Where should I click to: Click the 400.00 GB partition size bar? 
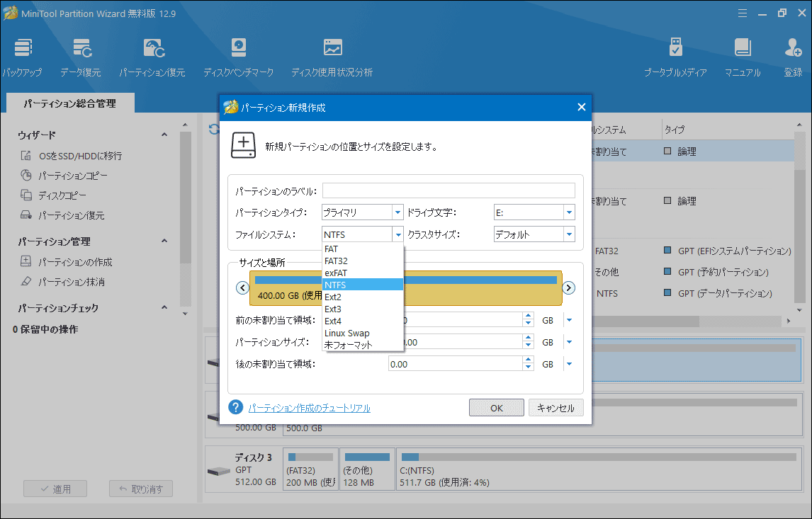point(405,288)
